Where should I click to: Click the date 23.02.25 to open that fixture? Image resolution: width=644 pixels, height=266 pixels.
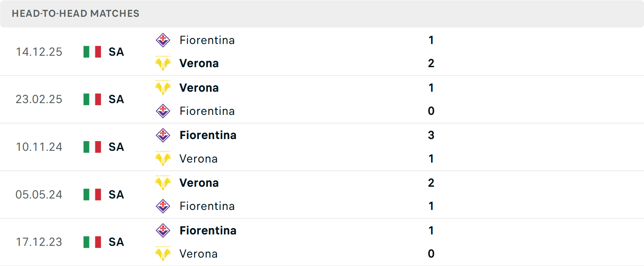39,99
